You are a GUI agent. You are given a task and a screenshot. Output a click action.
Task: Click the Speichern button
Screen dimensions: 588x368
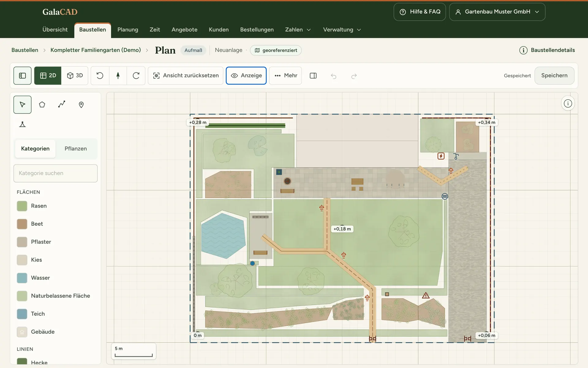[x=554, y=75]
